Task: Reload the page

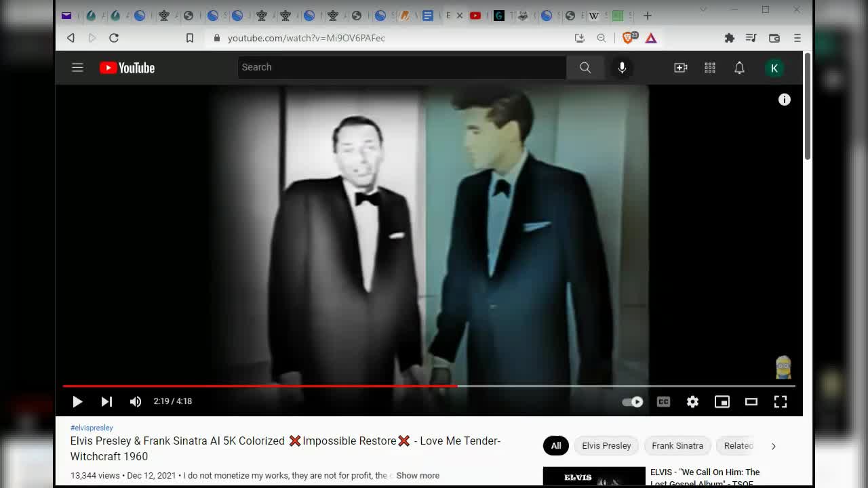Action: [114, 38]
